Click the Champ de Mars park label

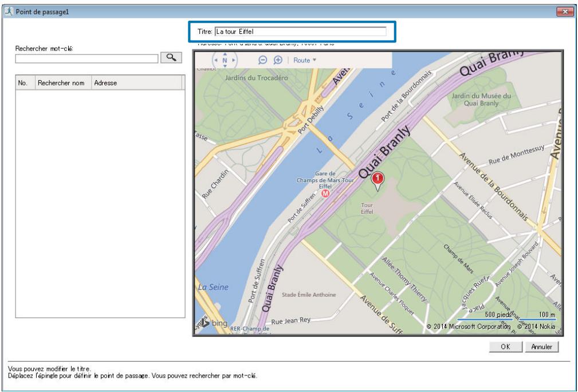[x=458, y=259]
